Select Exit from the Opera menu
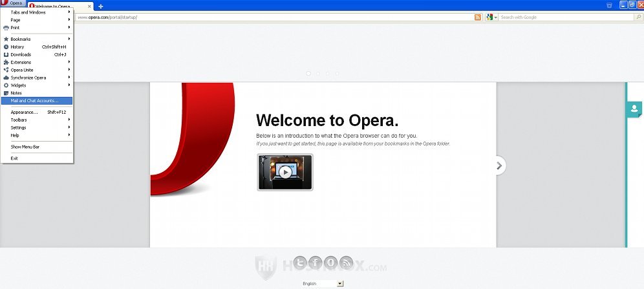 (x=37, y=158)
